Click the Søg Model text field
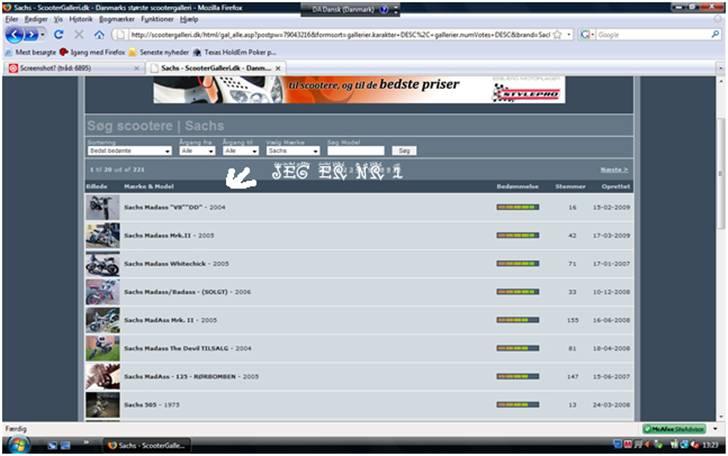728x456 pixels. click(x=355, y=151)
